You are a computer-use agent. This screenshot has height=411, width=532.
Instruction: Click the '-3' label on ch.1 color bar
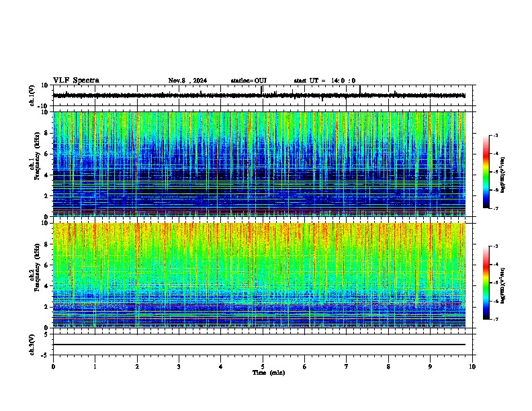(x=495, y=135)
